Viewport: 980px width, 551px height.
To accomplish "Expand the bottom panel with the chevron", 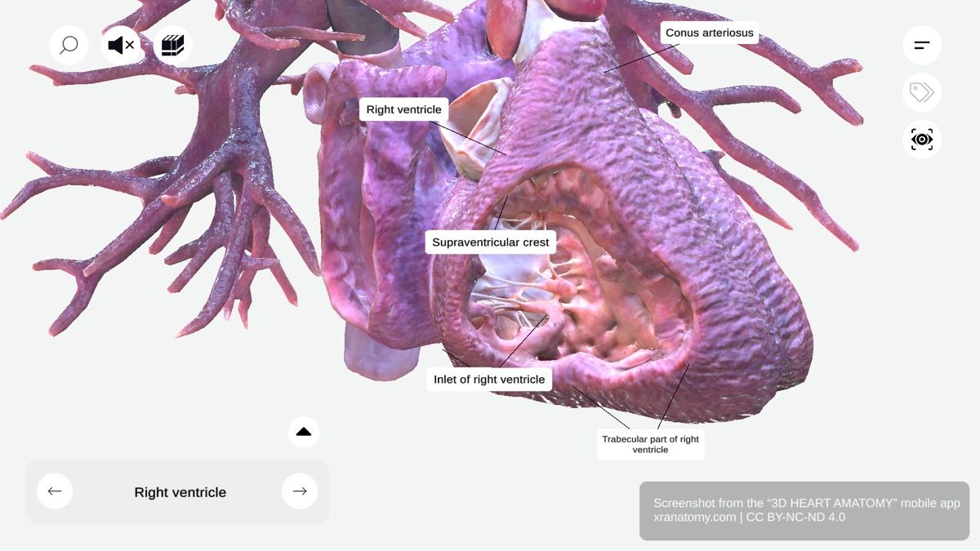I will point(303,431).
